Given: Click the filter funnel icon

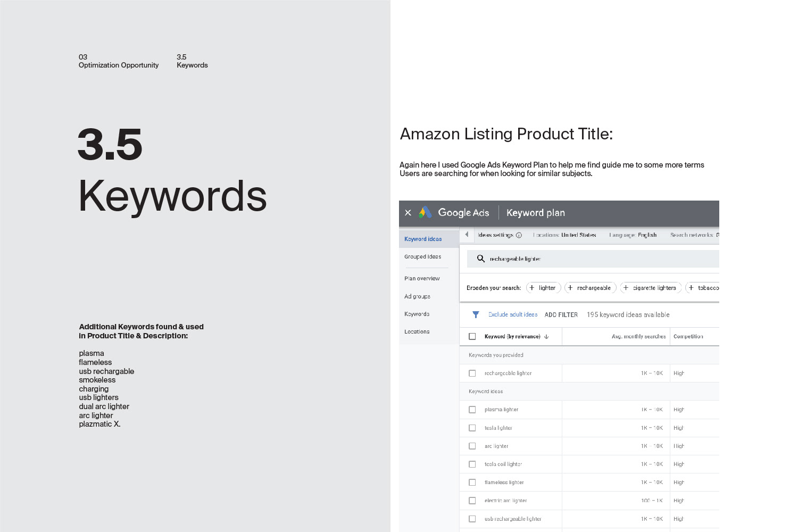Looking at the screenshot, I should pos(476,315).
